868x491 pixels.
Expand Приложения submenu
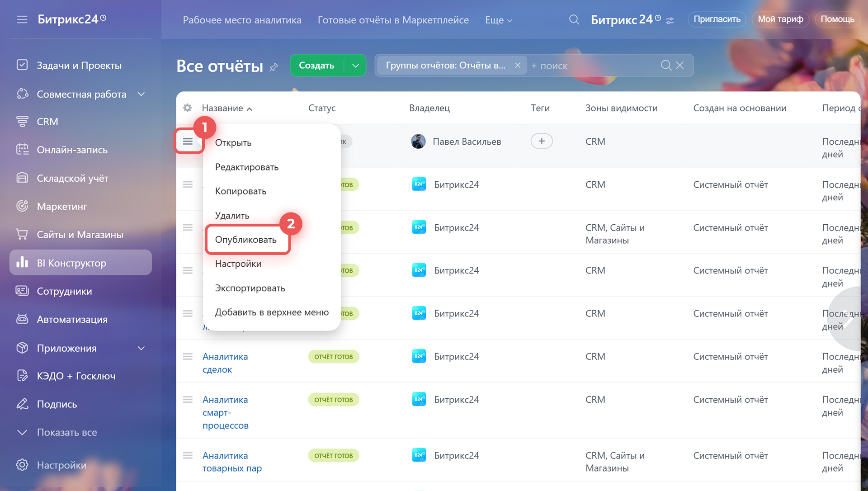(x=141, y=348)
